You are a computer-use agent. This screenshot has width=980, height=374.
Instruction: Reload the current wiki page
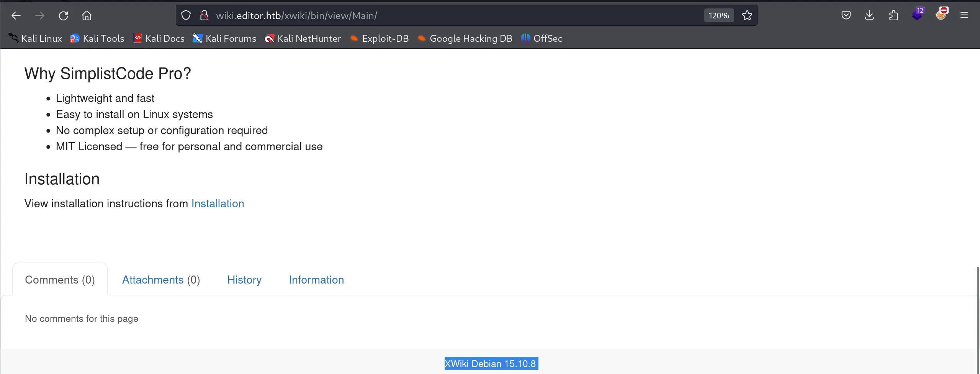coord(63,16)
